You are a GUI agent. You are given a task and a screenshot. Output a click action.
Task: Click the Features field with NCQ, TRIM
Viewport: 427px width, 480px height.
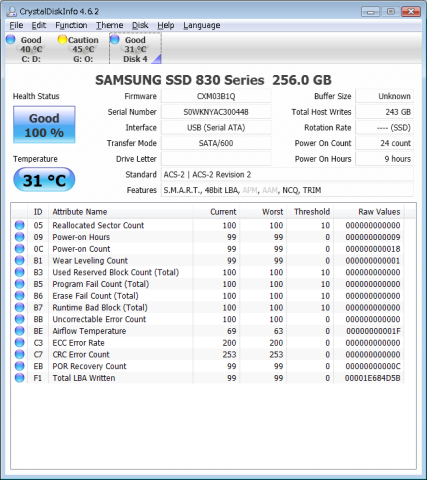coord(287,190)
